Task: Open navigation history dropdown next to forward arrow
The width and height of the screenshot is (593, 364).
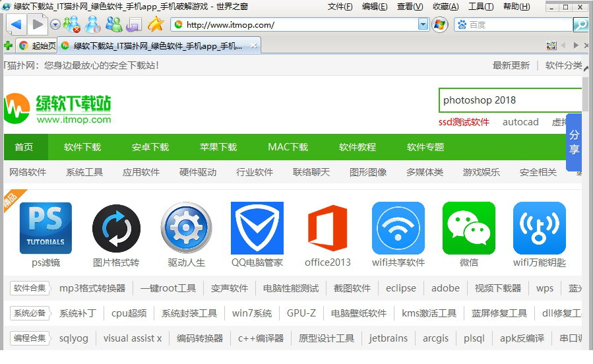Action: click(55, 25)
